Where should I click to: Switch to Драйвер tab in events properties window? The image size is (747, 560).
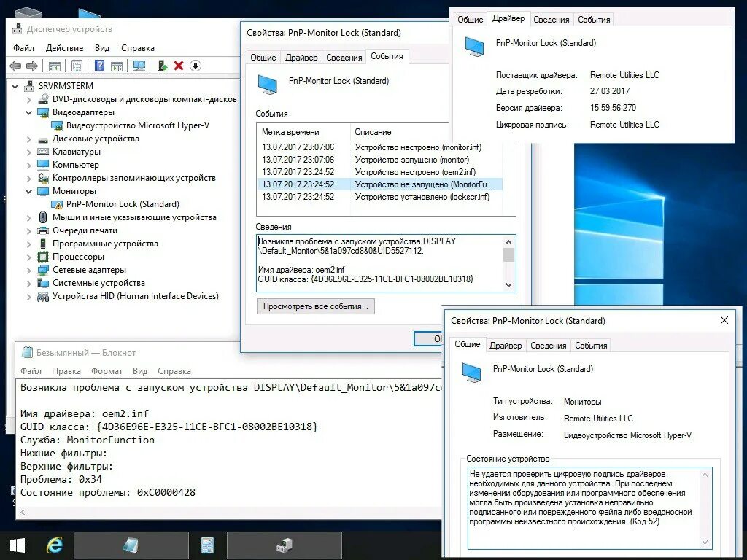(x=301, y=57)
